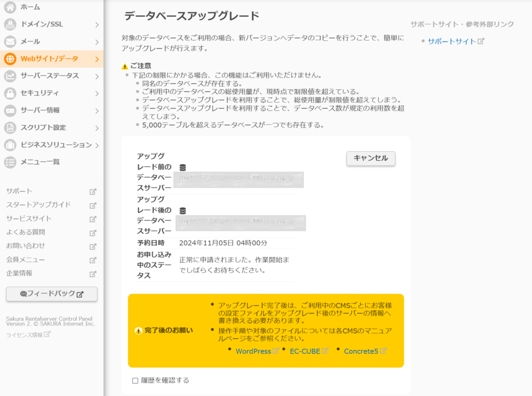Open the スクリプト設定 menu item

(43, 128)
